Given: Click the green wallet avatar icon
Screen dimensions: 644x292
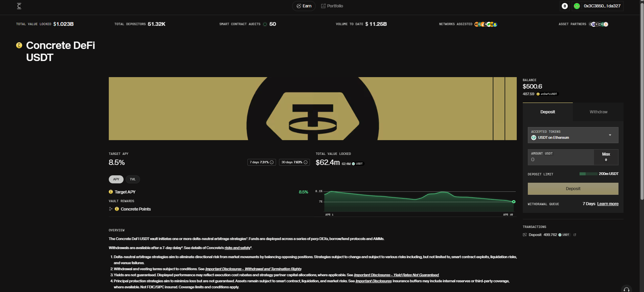Looking at the screenshot, I should pos(577,6).
